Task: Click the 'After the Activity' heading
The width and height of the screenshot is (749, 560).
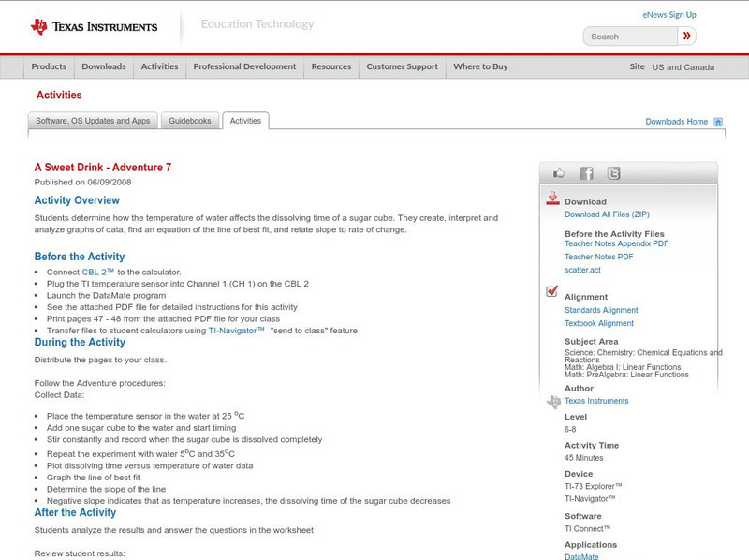Action: pos(75,512)
